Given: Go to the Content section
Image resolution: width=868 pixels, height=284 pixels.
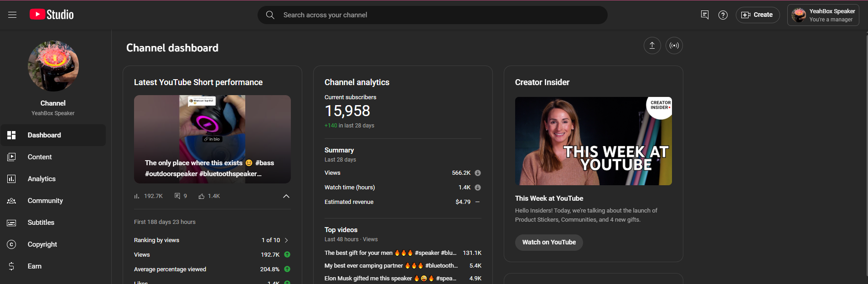Looking at the screenshot, I should (x=53, y=157).
